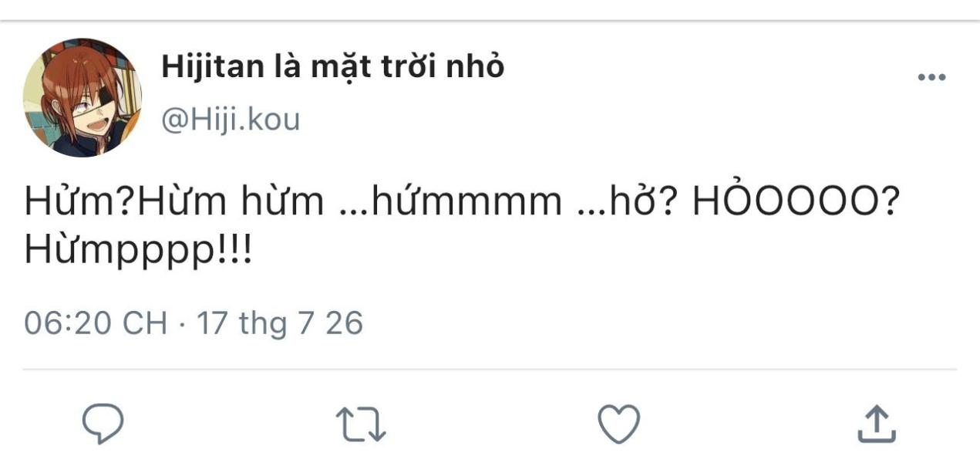Select the 06:20 CH timestamp

[96, 323]
